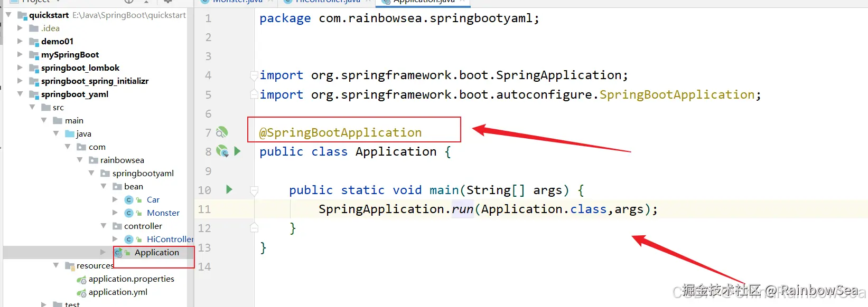The height and width of the screenshot is (307, 868).
Task: Click the green run arrow on line 10
Action: click(x=229, y=189)
